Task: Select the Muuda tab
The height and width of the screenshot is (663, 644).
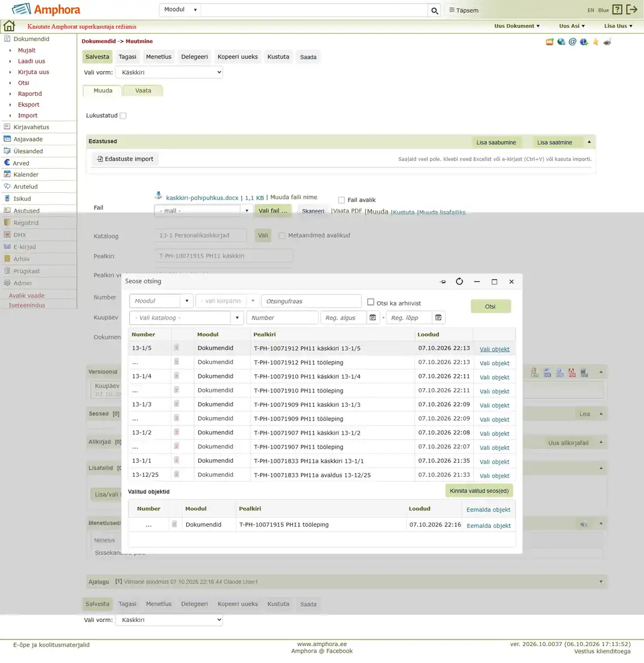Action: (103, 90)
